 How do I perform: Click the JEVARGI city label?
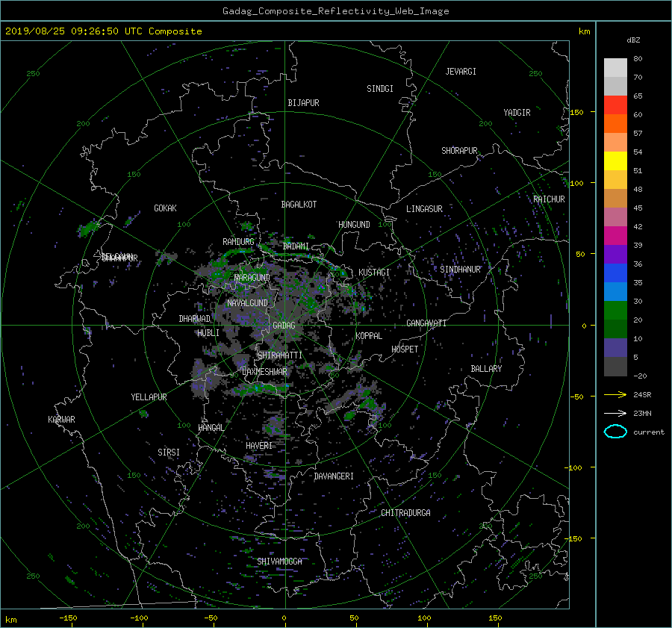coord(461,72)
